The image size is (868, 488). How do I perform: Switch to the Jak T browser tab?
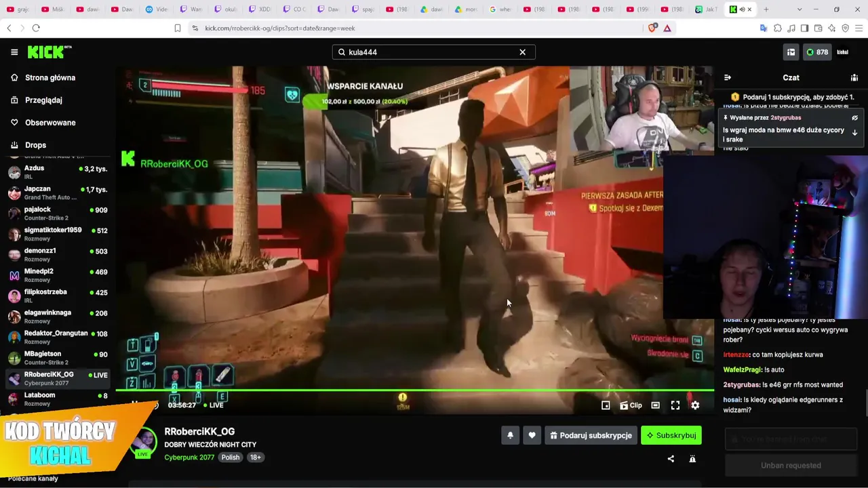[x=707, y=9]
